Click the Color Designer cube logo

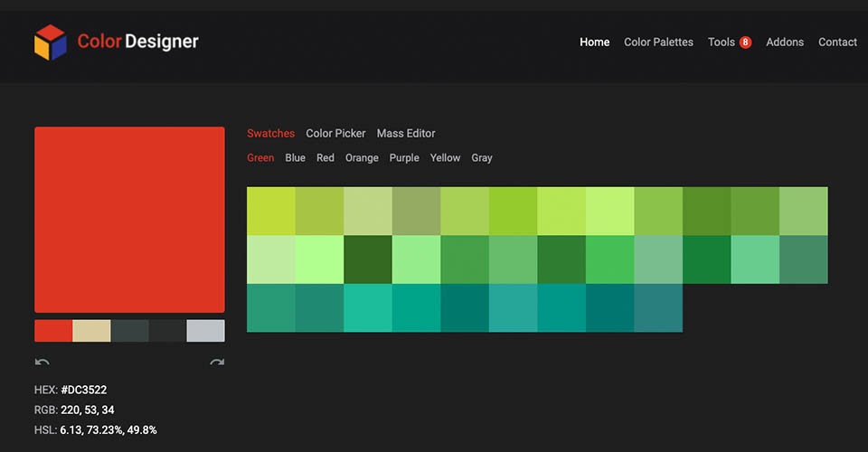(51, 42)
